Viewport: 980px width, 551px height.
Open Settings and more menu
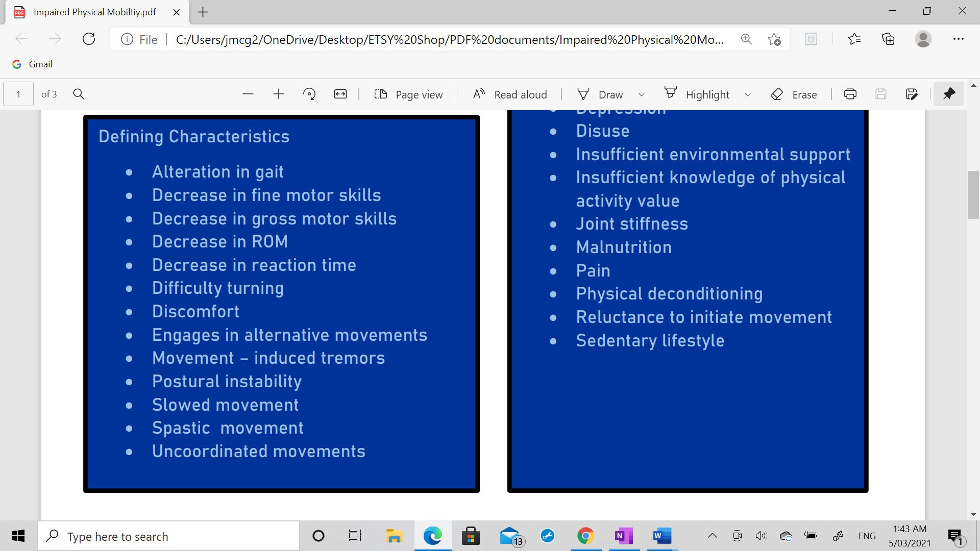[959, 39]
